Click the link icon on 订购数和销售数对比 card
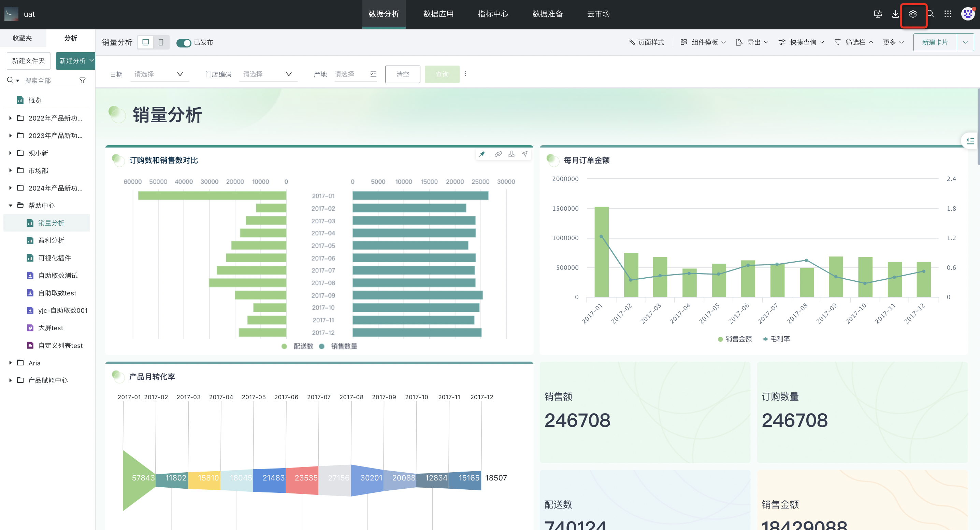The height and width of the screenshot is (530, 980). [498, 154]
